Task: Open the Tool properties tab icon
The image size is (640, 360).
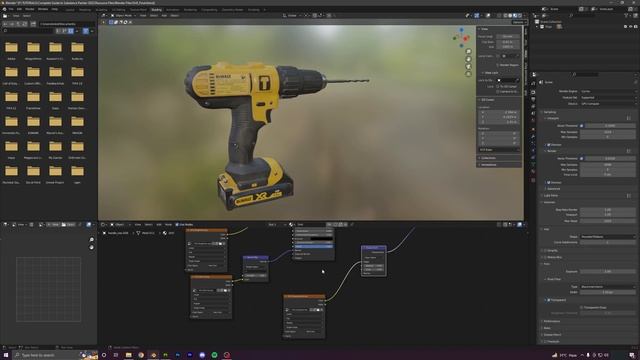Action: coord(533,83)
